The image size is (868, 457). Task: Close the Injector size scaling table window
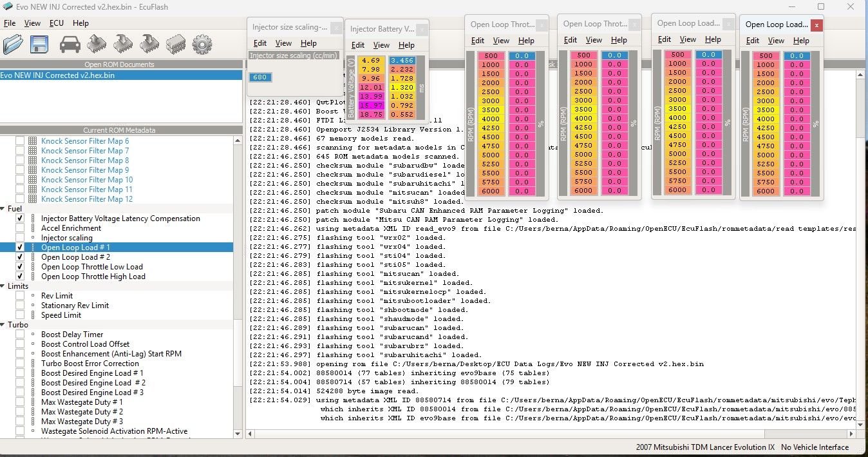[336, 28]
